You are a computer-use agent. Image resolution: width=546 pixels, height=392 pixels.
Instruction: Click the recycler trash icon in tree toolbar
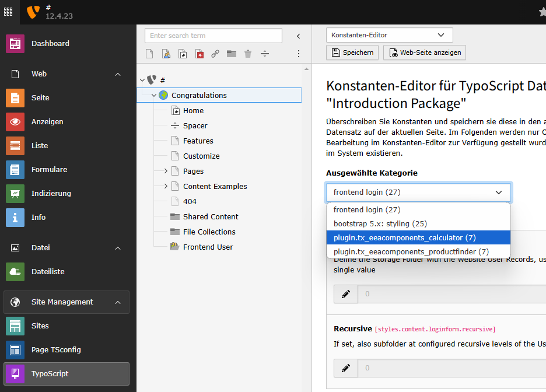(x=248, y=54)
